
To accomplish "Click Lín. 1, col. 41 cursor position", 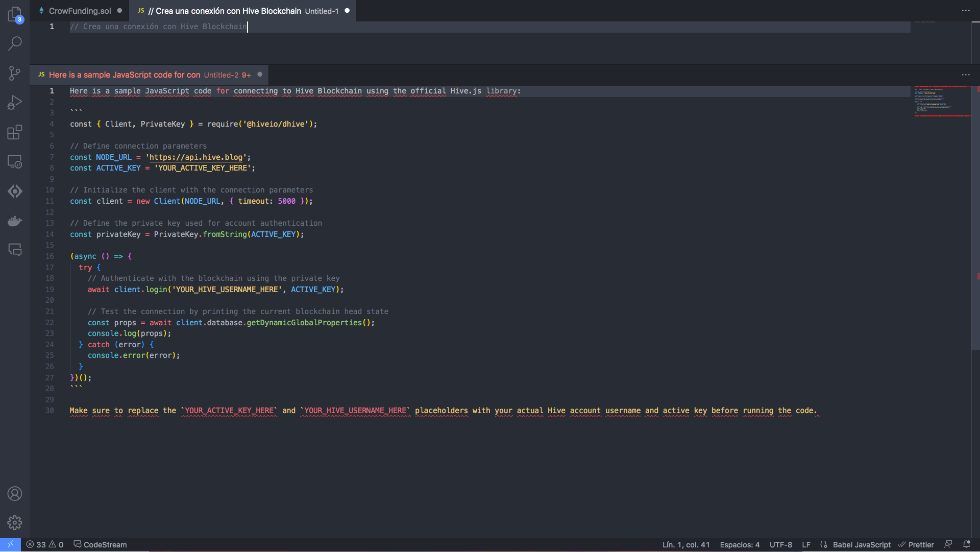I will point(686,545).
